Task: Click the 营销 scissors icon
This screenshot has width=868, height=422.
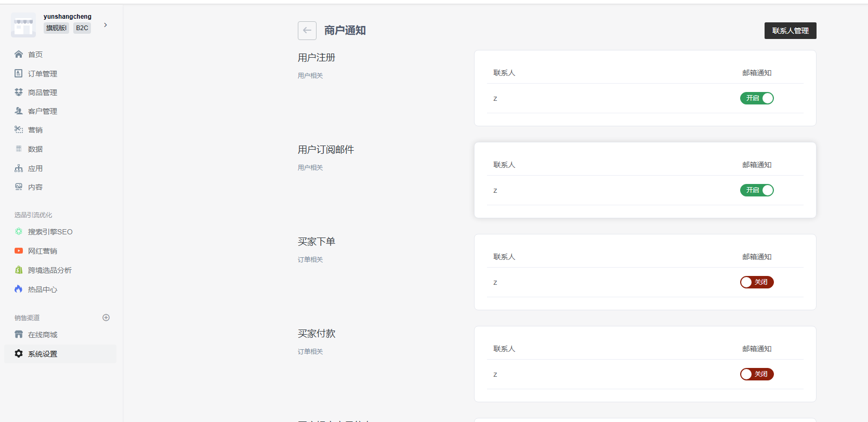Action: (x=19, y=129)
